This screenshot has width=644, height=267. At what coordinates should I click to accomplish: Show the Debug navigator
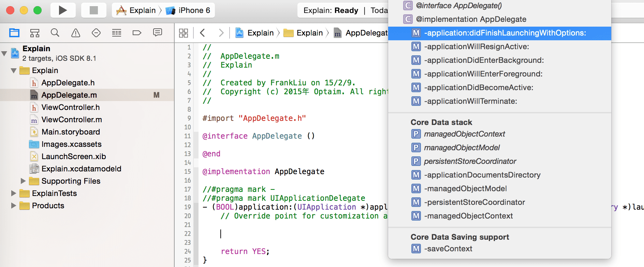(x=117, y=33)
